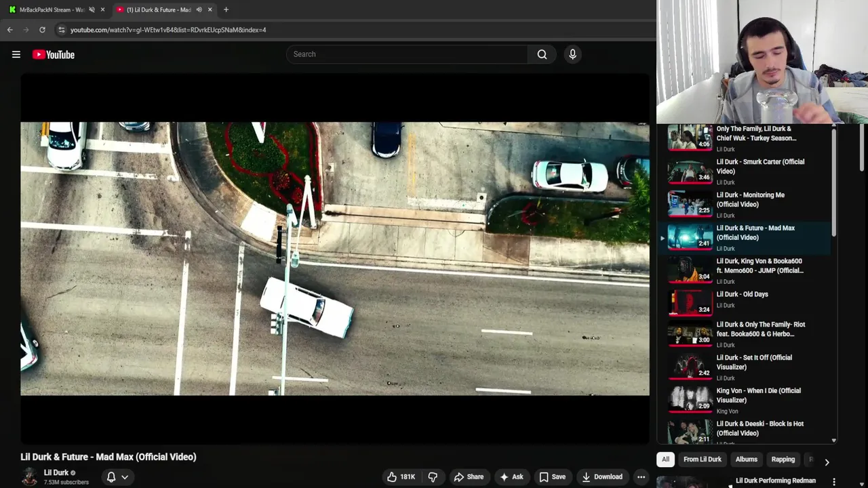The width and height of the screenshot is (868, 488).
Task: Like the video with 181K likes
Action: [x=401, y=476]
